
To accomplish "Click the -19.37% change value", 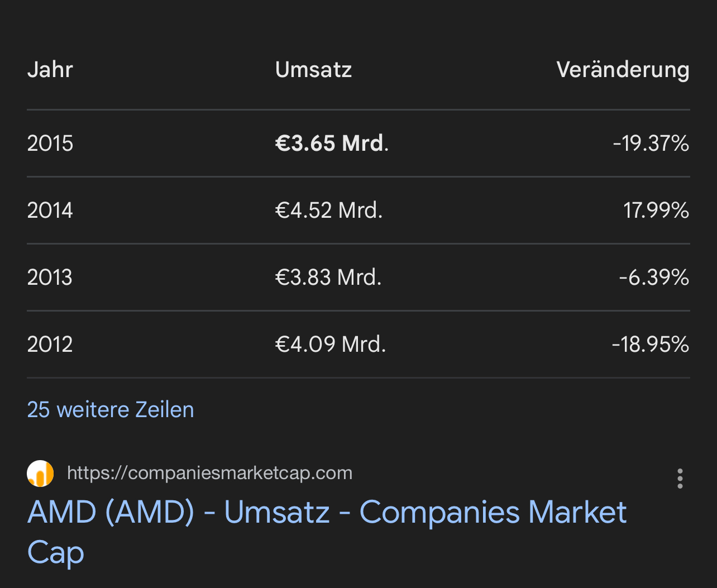I will (x=651, y=144).
